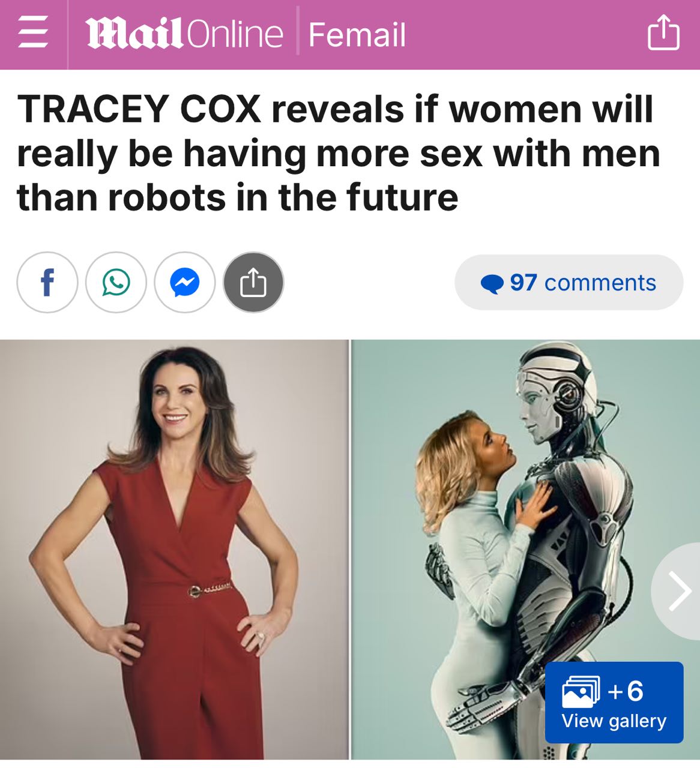This screenshot has height=768, width=700.
Task: Click the word Online in the header logo
Action: pos(235,35)
